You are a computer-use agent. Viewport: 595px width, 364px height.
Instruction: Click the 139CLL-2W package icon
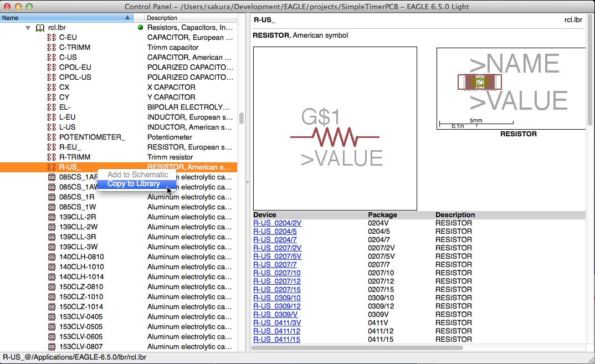tap(52, 227)
